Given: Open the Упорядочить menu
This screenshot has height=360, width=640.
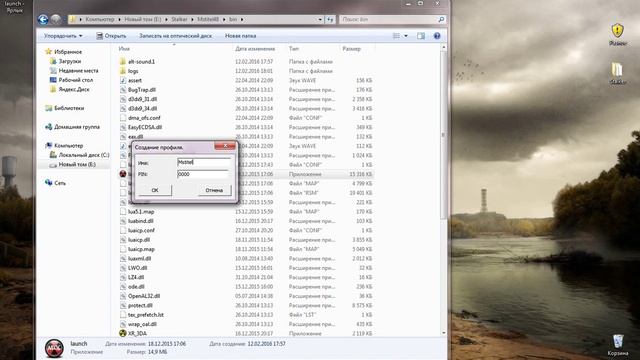Looking at the screenshot, I should pyautogui.click(x=63, y=36).
